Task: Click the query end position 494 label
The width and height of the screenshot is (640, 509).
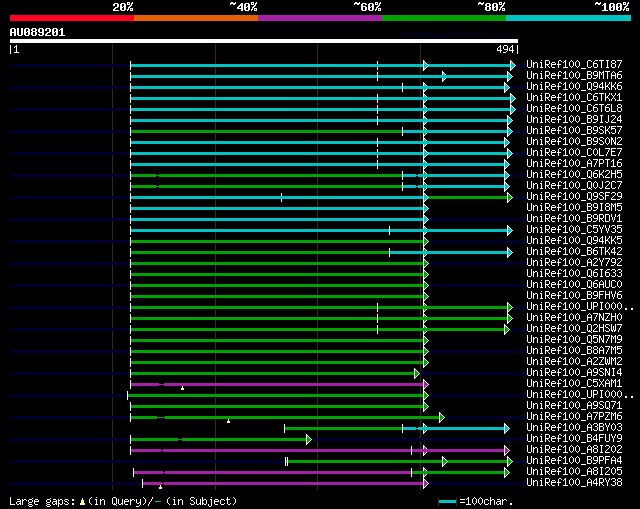Action: (x=505, y=49)
